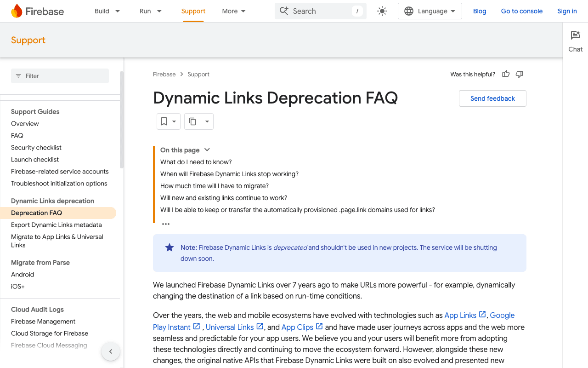Image resolution: width=588 pixels, height=368 pixels.
Task: Open the Language selector dropdown
Action: [x=430, y=11]
